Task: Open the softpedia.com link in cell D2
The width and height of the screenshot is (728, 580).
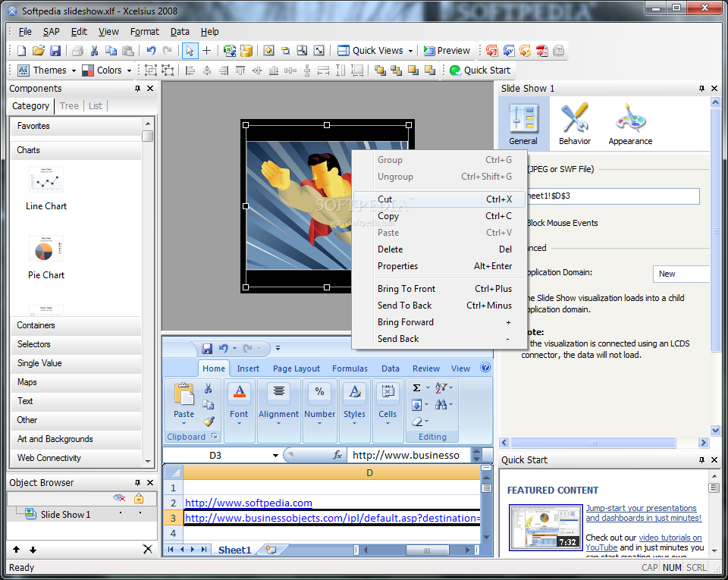Action: pyautogui.click(x=249, y=503)
